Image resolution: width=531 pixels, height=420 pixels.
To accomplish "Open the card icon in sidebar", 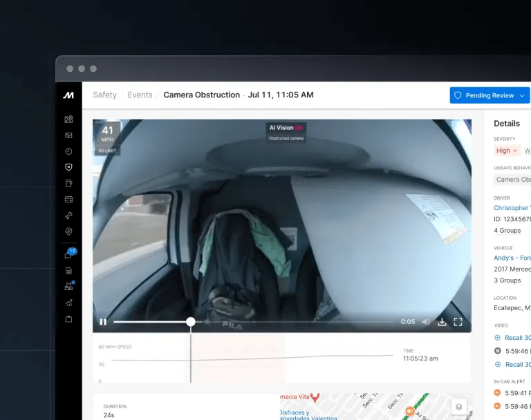I will tap(68, 200).
